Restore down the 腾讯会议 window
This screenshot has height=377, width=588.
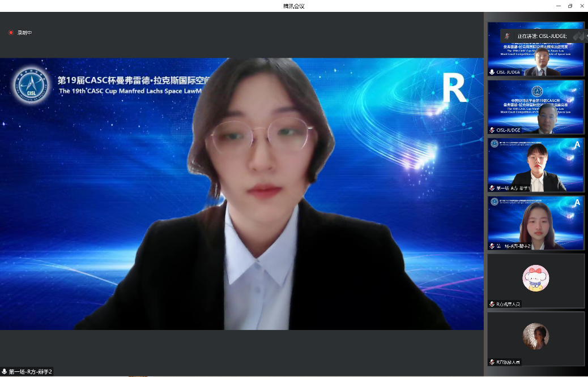coord(570,6)
